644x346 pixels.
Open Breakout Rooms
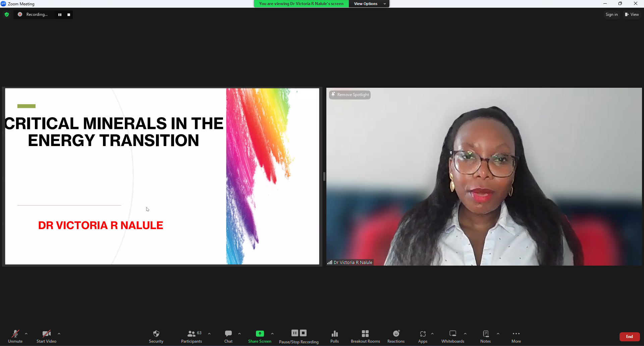(365, 336)
